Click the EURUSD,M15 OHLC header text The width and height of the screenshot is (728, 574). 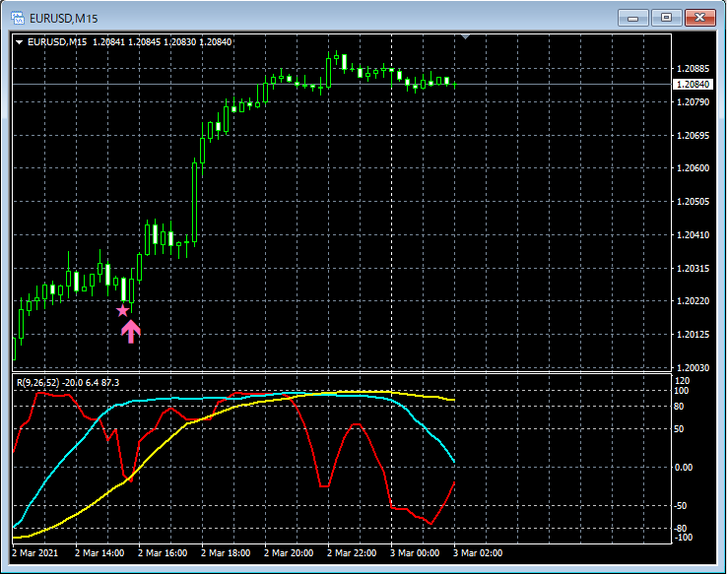tap(129, 42)
